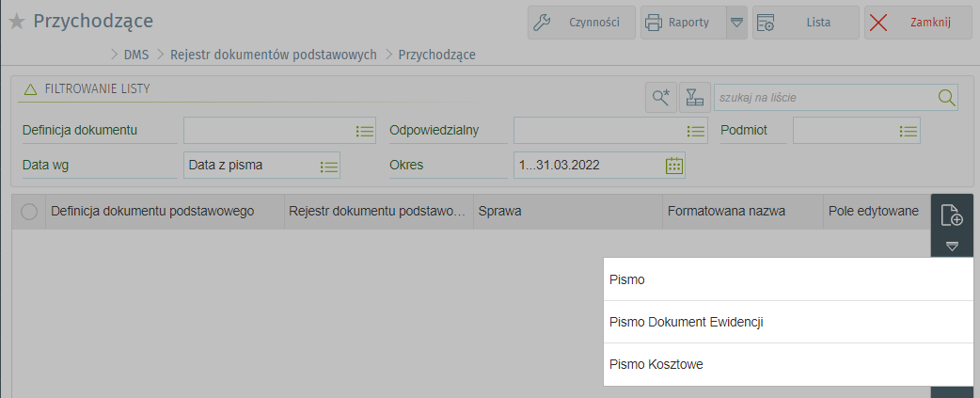Click the filter settings icon
This screenshot has width=980, height=398.
[x=694, y=97]
